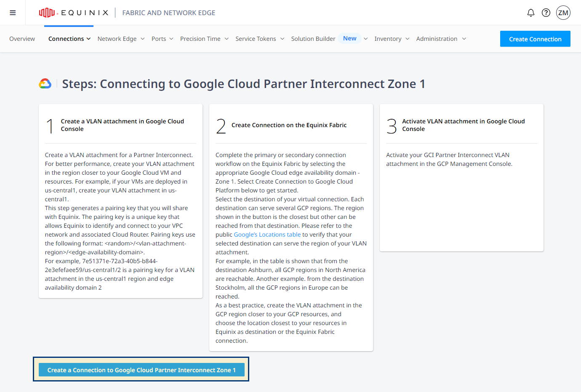This screenshot has height=392, width=581.
Task: Open the Connections menu
Action: (66, 39)
